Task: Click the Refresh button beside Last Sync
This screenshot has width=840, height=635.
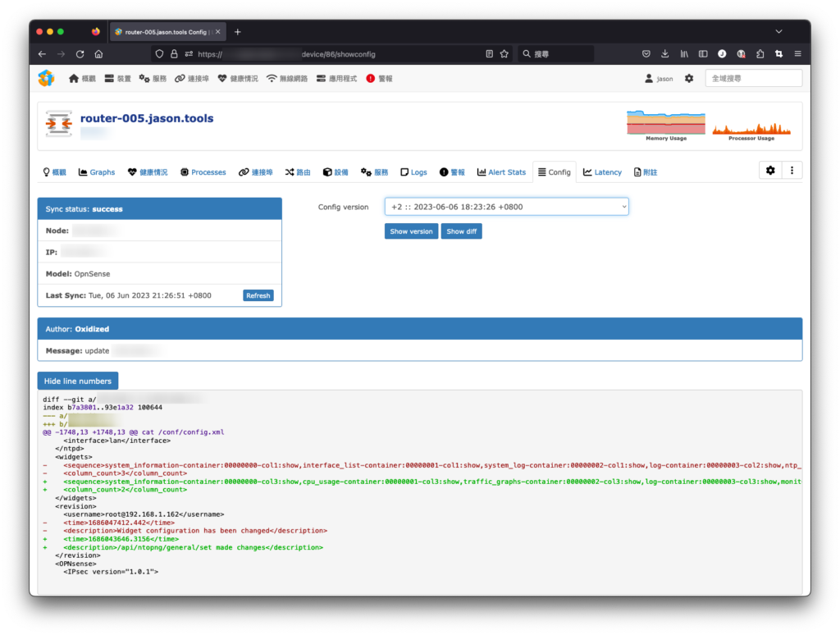Action: coord(258,295)
